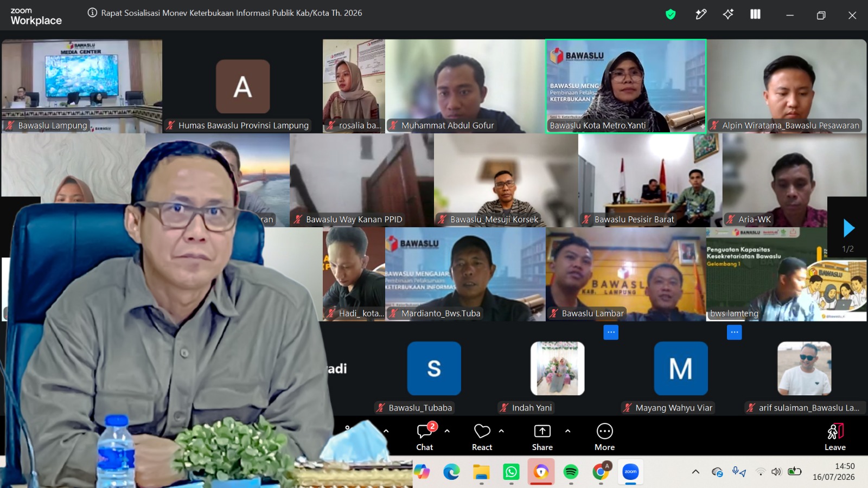Open the Chat panel
This screenshot has width=868, height=488.
[425, 436]
